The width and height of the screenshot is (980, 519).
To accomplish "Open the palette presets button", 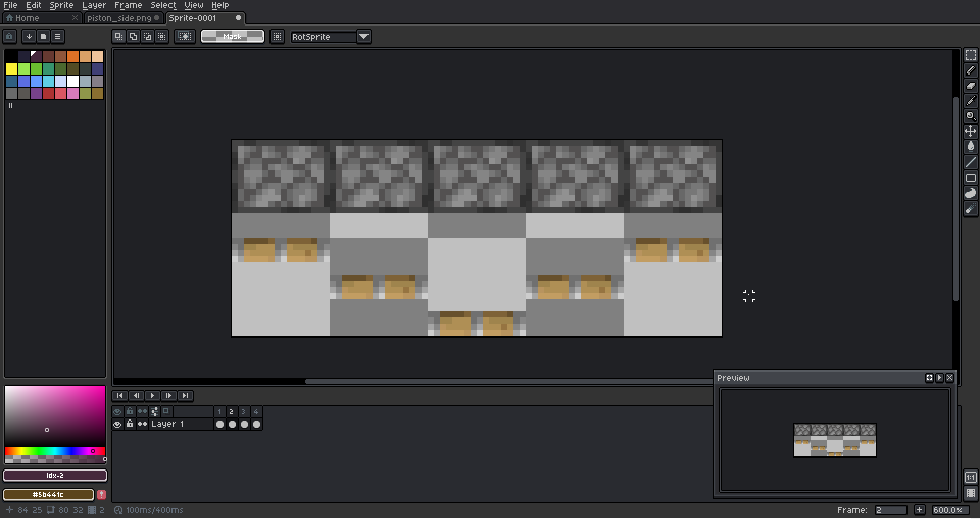I will pos(43,36).
